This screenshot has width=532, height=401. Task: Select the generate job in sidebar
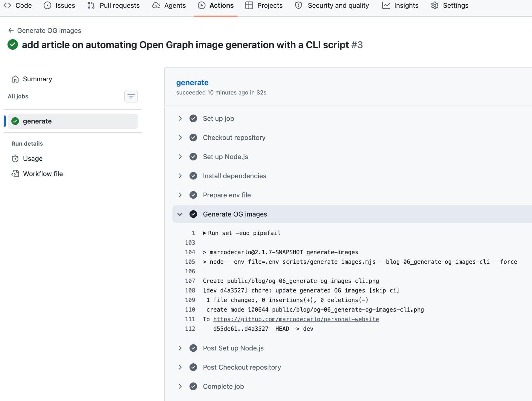73,121
